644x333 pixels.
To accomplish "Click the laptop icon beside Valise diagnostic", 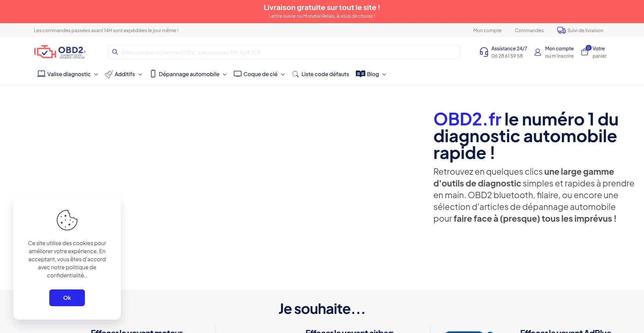I will (x=41, y=74).
